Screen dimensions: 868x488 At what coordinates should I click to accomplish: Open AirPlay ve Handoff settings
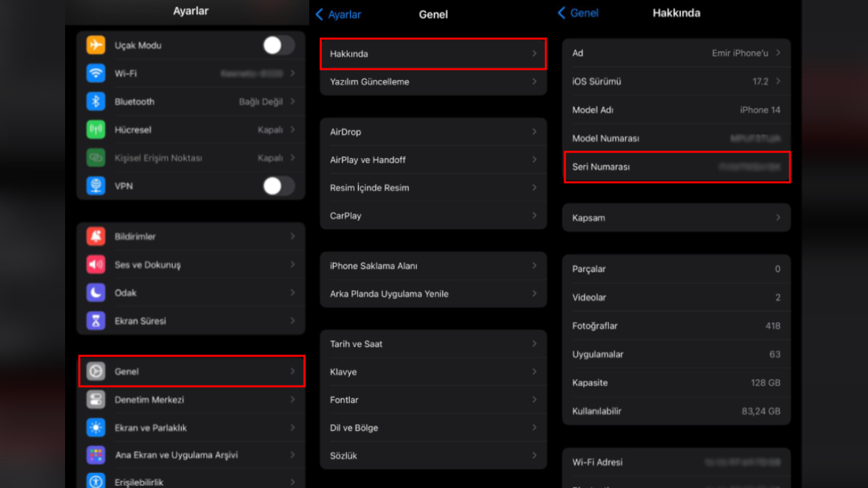(433, 160)
